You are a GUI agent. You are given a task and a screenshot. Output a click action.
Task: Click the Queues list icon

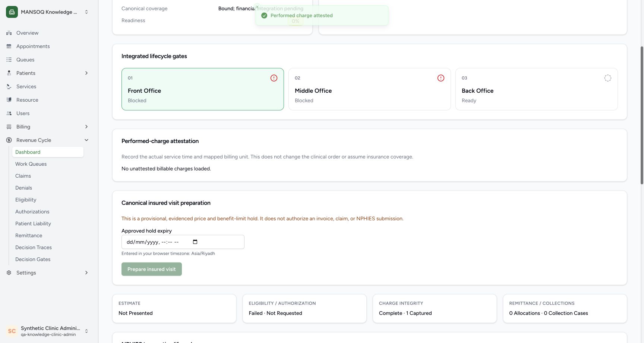tap(9, 60)
